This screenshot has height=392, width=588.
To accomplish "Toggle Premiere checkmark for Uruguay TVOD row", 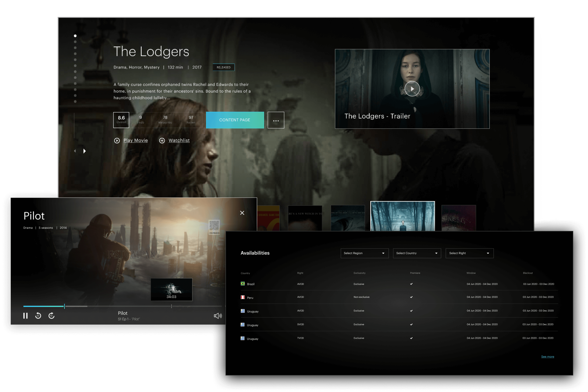I will coord(411,338).
